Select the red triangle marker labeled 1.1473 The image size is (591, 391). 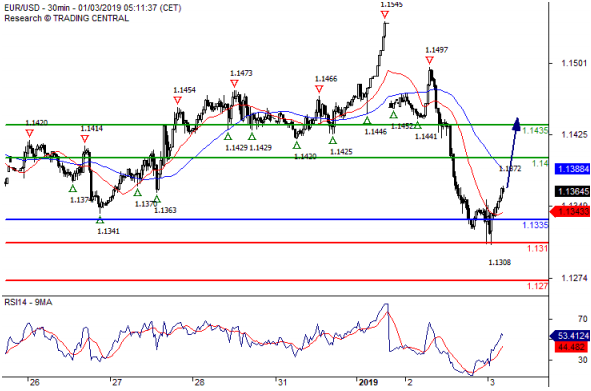[234, 83]
